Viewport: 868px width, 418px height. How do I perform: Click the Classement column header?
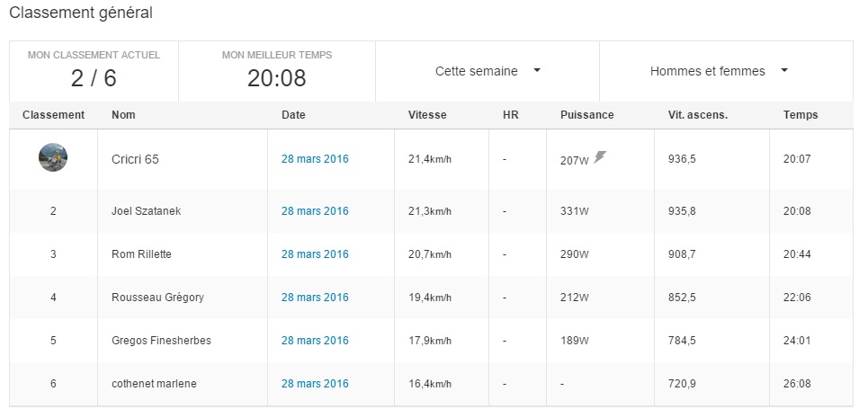53,115
